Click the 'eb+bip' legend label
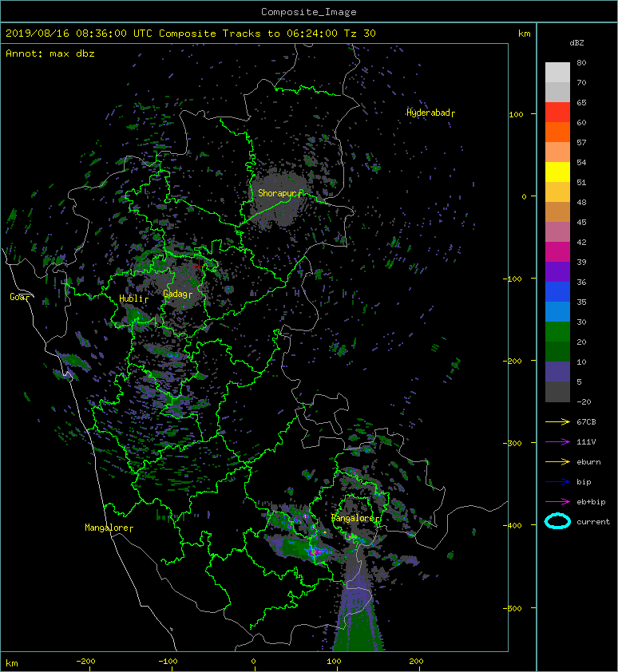618x672 pixels. pyautogui.click(x=591, y=502)
